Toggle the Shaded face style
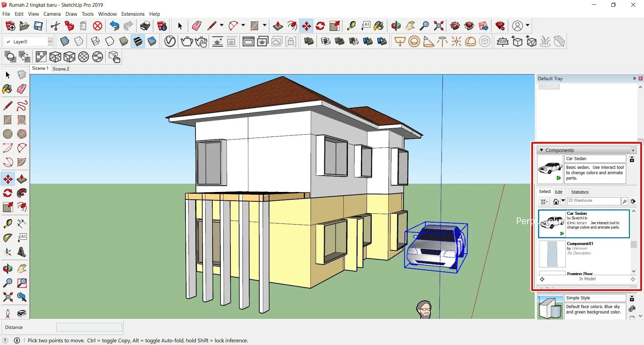The width and height of the screenshot is (644, 345). [124, 42]
